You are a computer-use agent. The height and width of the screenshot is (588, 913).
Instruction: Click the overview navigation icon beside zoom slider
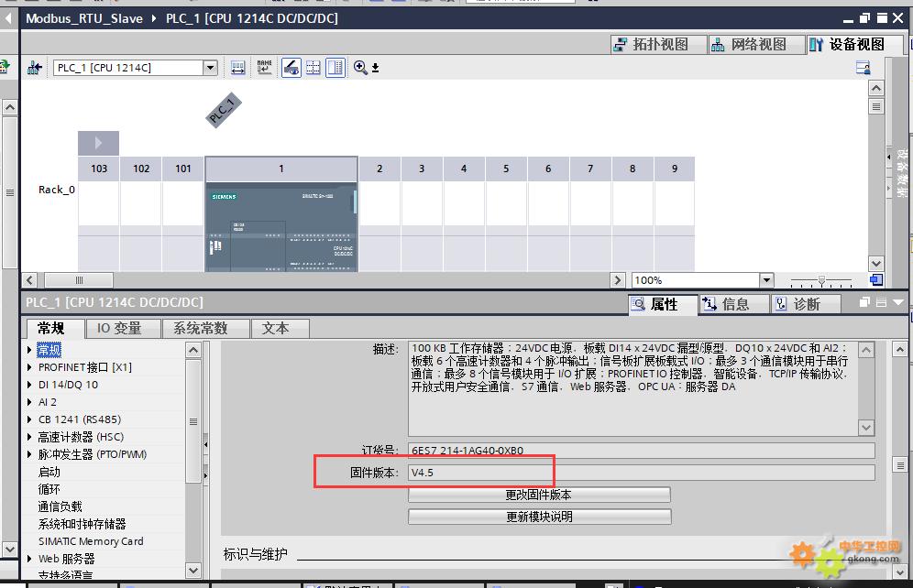876,280
